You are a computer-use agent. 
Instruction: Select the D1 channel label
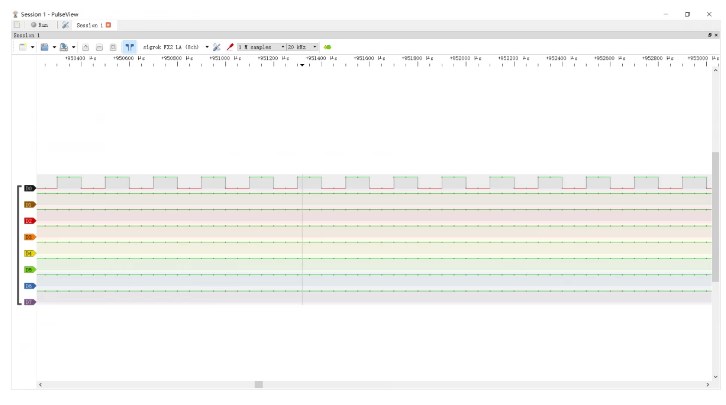point(30,205)
